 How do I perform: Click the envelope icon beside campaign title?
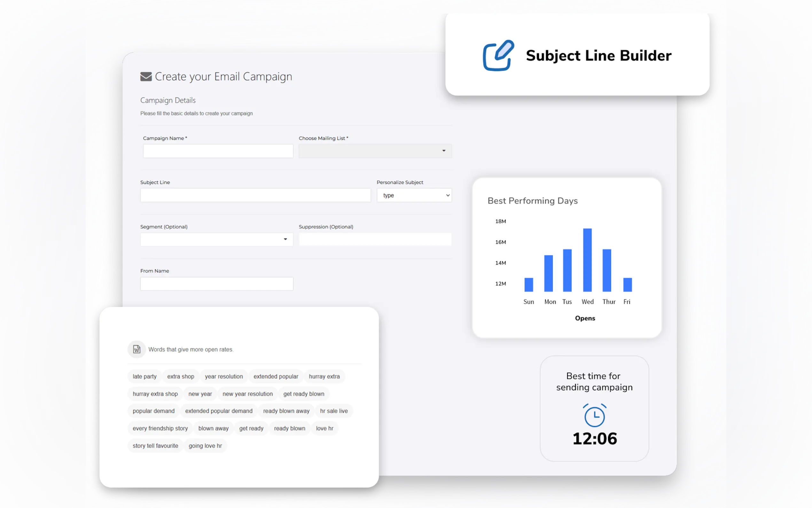[x=146, y=76]
